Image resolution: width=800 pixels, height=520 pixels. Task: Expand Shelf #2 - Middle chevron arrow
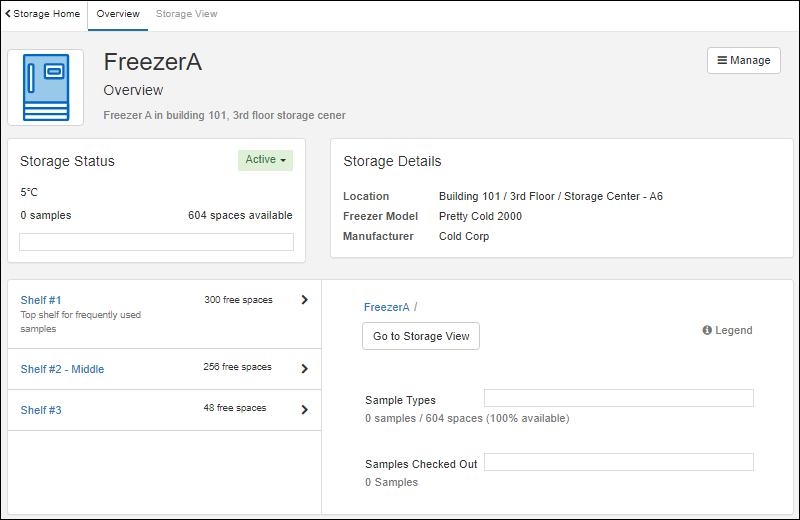304,368
